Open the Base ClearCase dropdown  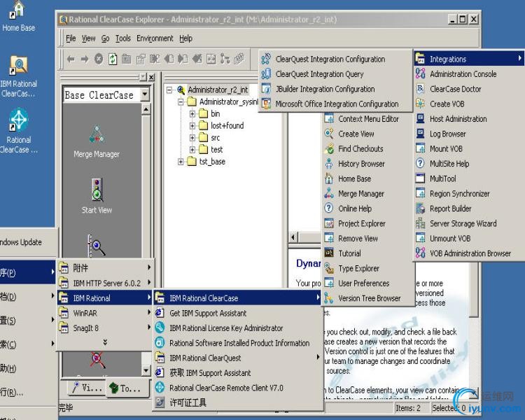tap(145, 94)
